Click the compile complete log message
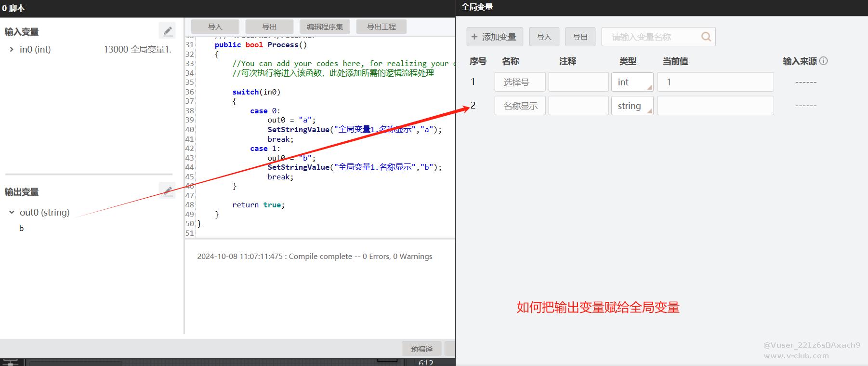 click(315, 257)
